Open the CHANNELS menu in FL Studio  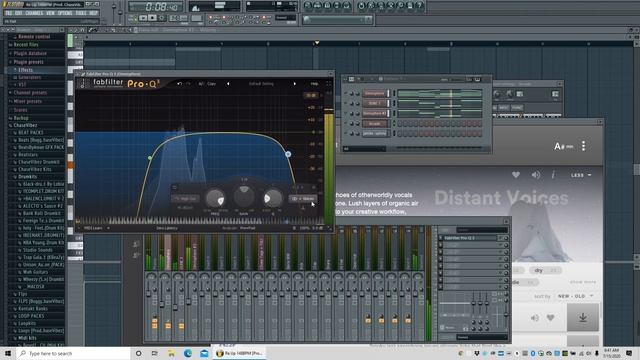coord(34,13)
